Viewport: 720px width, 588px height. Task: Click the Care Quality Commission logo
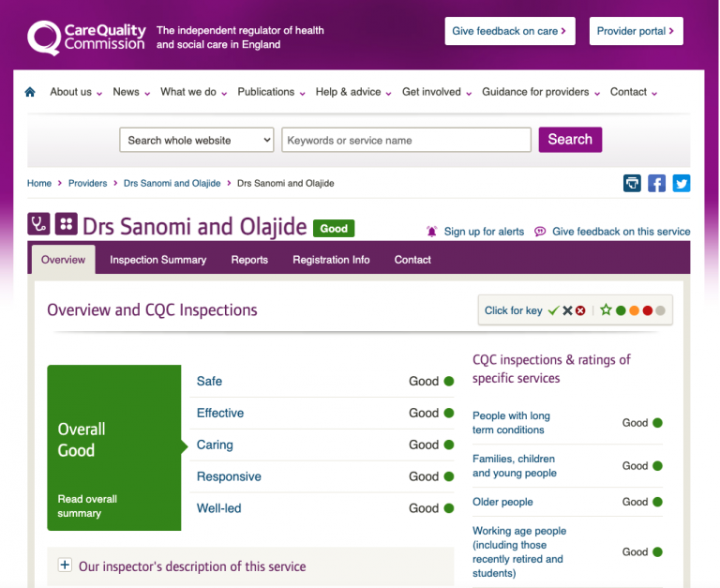pyautogui.click(x=86, y=37)
